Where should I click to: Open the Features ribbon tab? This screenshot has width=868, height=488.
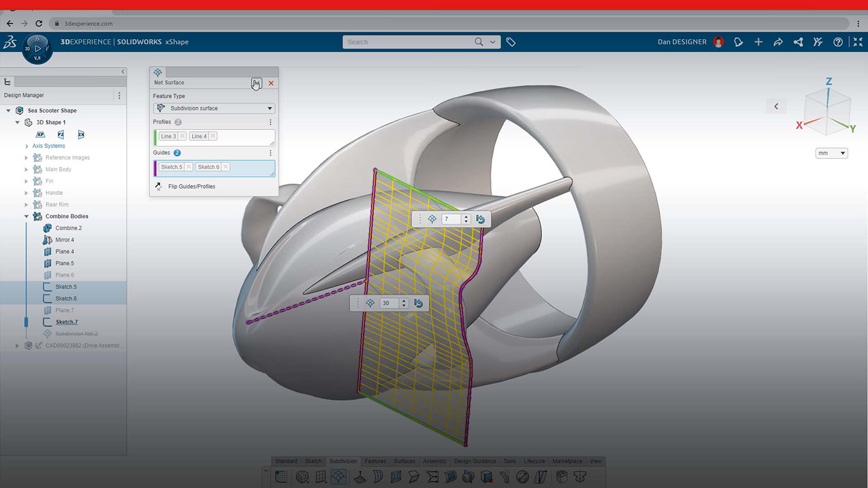(376, 461)
